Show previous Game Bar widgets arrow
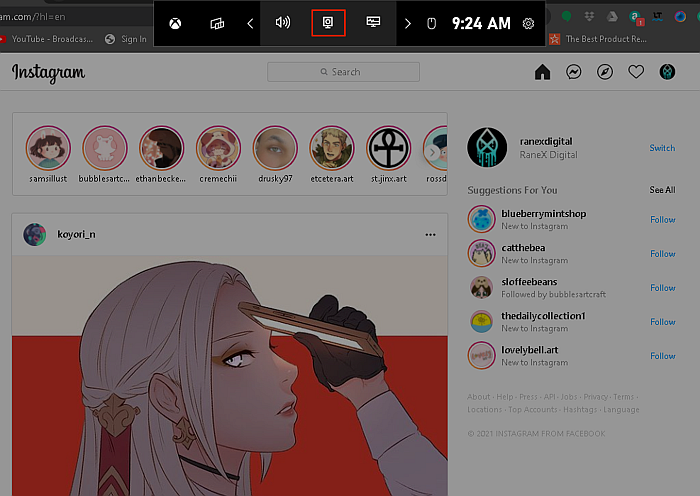 click(250, 23)
